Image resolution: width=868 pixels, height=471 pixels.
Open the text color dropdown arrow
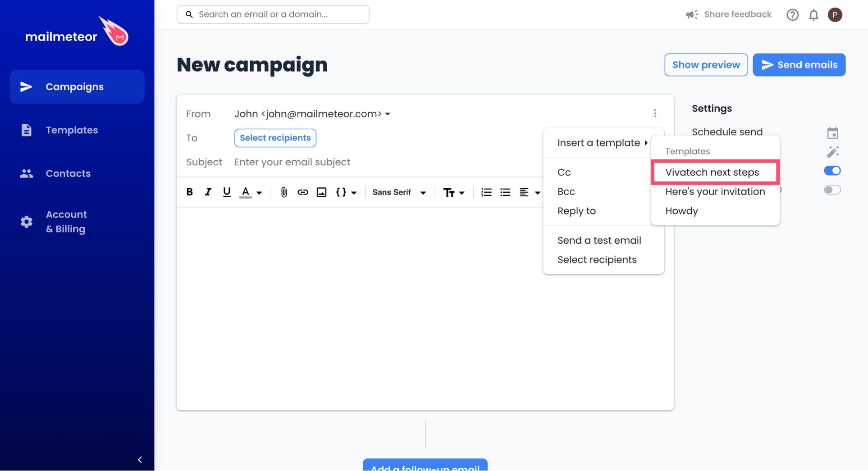pyautogui.click(x=259, y=193)
